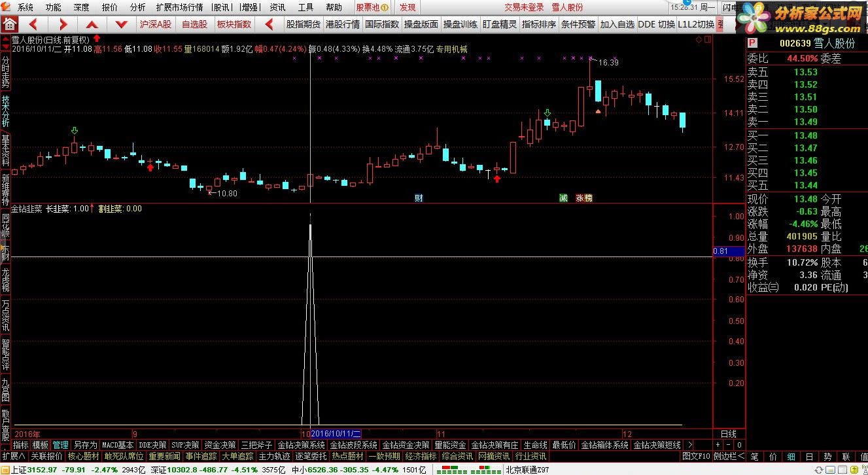This screenshot has width=868, height=475.
Task: Select the 分时走势 side tab
Action: (5, 71)
